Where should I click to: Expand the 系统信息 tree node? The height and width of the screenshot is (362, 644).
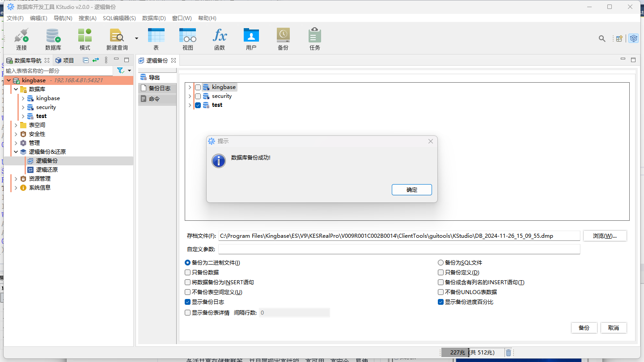(x=16, y=188)
